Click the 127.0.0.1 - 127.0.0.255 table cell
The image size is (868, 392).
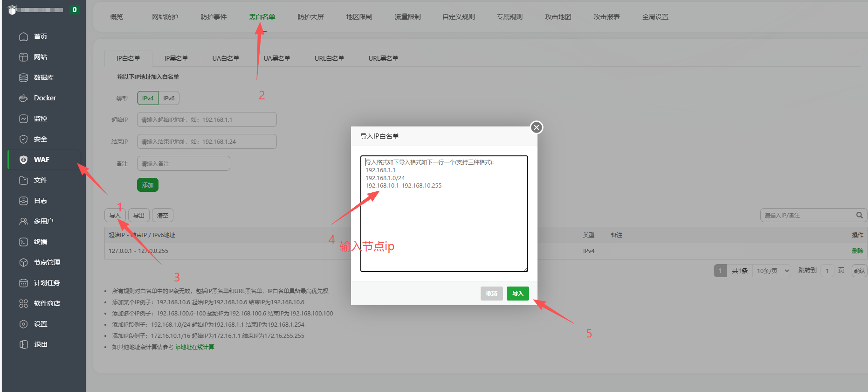(138, 251)
